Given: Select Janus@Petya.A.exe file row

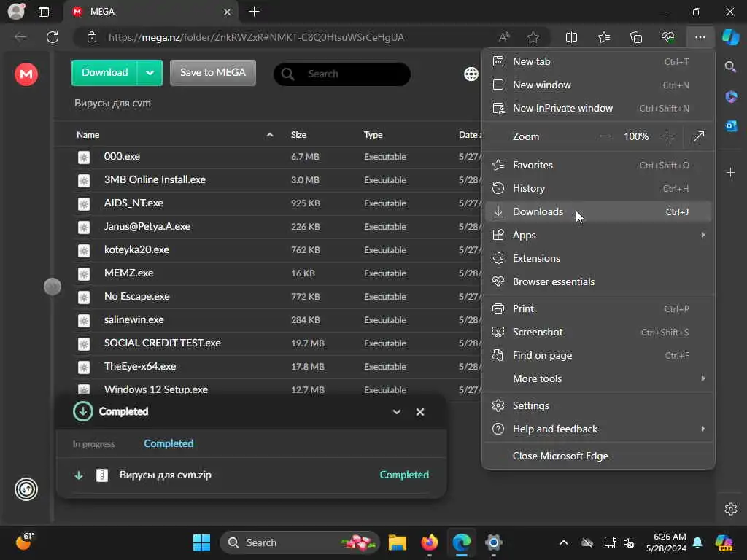Looking at the screenshot, I should pos(276,227).
